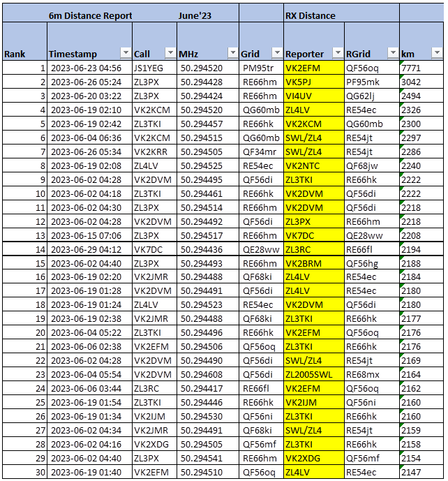Open the Timestamp column filter dropdown
Viewport: 448px width, 481px height.
pyautogui.click(x=125, y=53)
